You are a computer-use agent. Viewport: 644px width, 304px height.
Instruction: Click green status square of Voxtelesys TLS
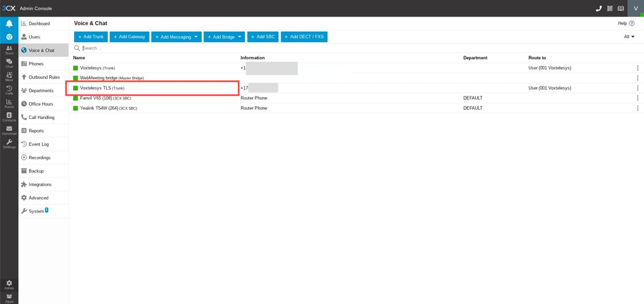pos(75,88)
